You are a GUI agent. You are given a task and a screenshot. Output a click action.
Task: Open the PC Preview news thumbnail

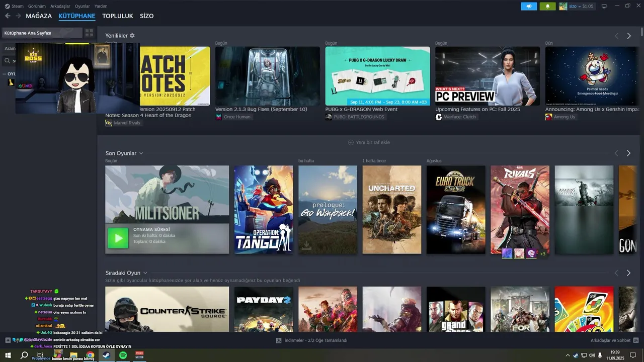[488, 76]
